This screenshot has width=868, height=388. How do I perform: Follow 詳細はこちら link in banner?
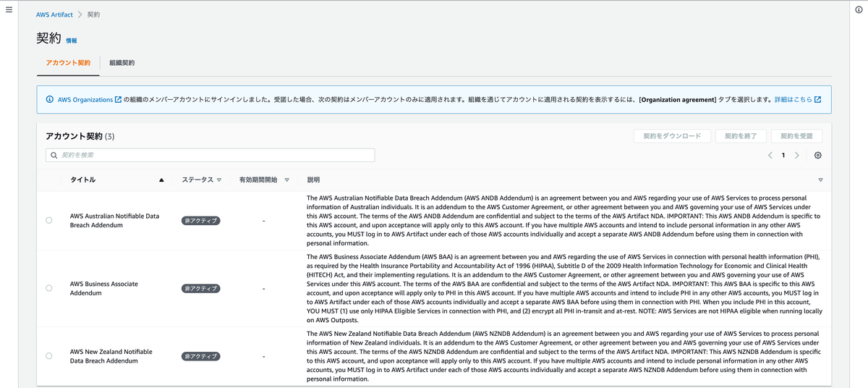click(798, 100)
